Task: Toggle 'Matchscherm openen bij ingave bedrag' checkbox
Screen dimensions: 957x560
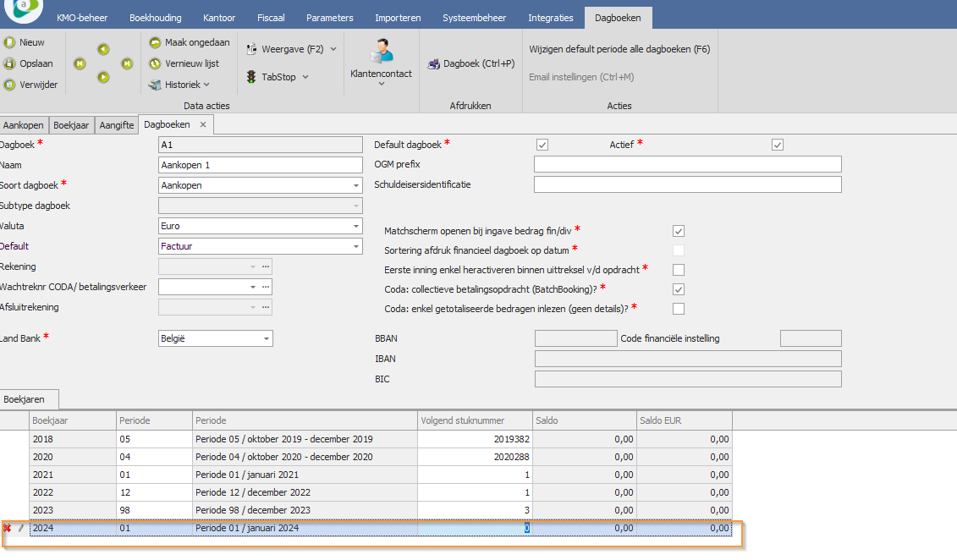Action: point(679,231)
